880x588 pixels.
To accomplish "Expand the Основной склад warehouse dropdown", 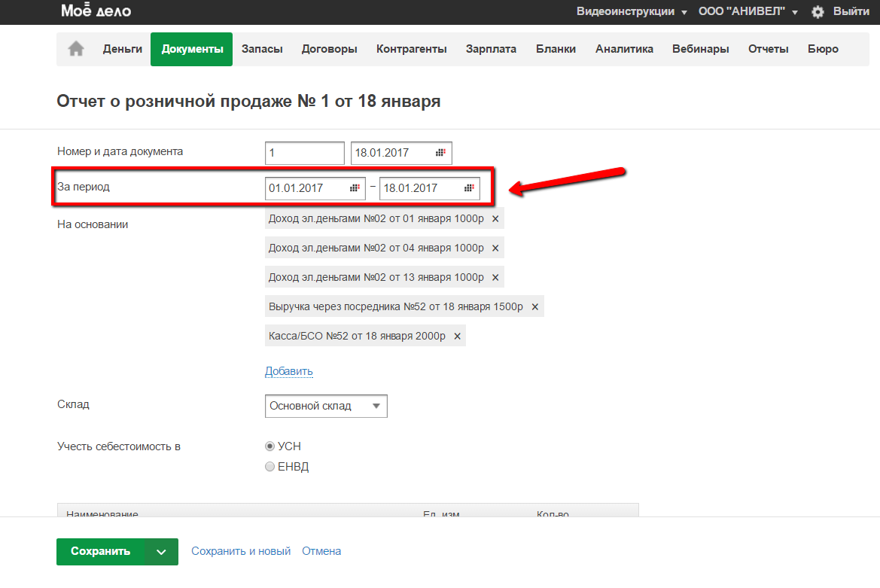I will [x=326, y=406].
